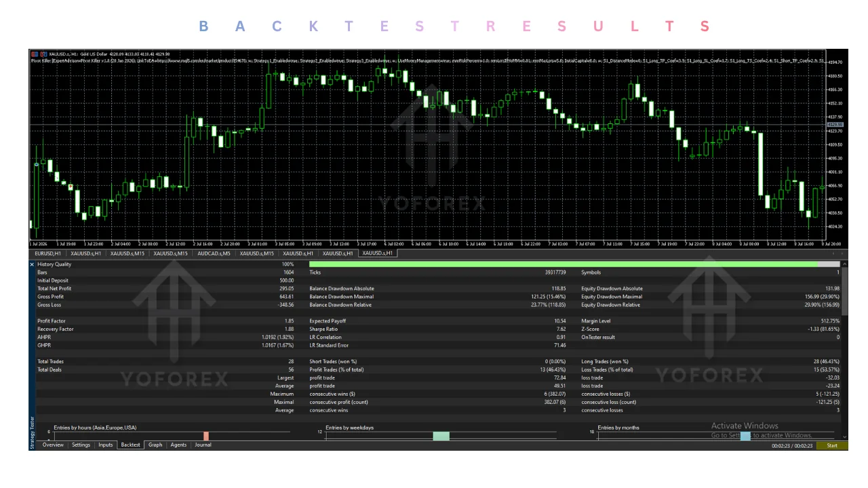This screenshot has width=868, height=488.
Task: Click the LR Correlation value 0.91
Action: coord(560,338)
